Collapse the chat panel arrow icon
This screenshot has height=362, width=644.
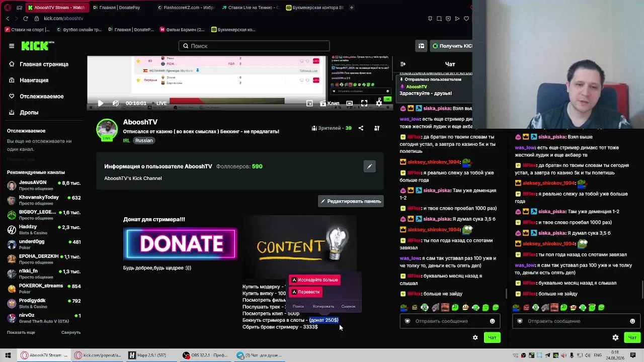click(x=403, y=64)
